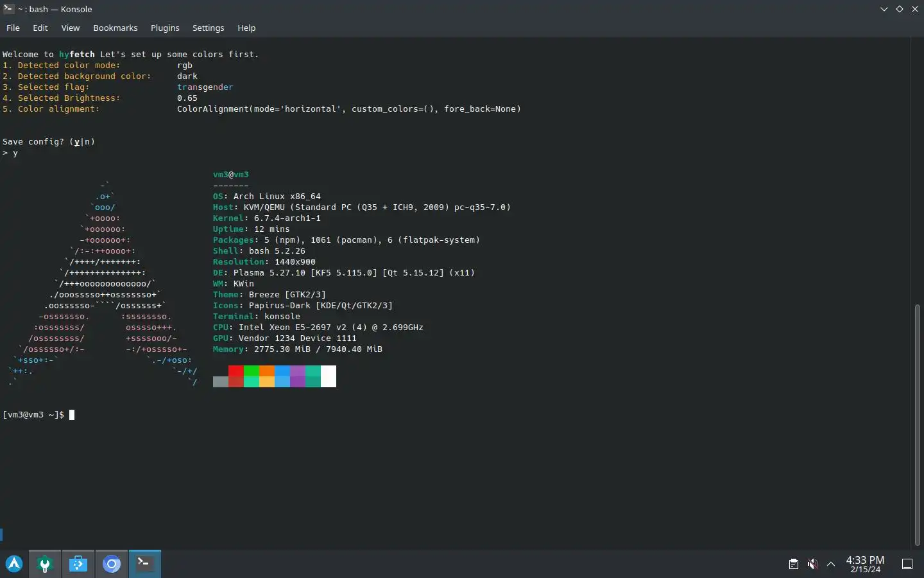Maximize the Konsole window

(x=900, y=9)
